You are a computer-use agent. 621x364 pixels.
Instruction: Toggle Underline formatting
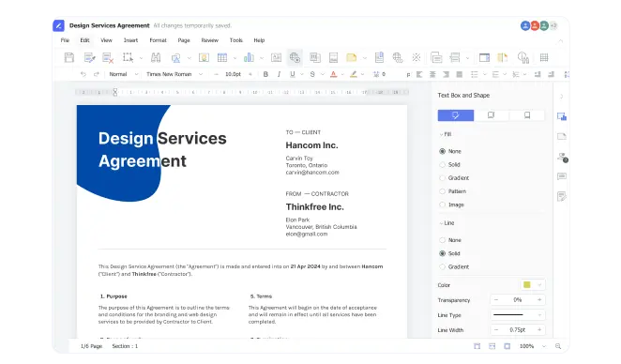pyautogui.click(x=293, y=74)
